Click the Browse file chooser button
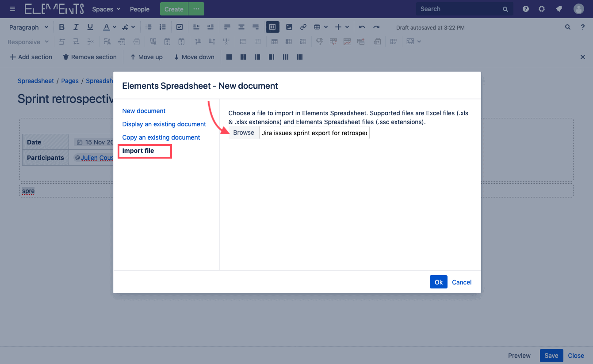 click(x=244, y=133)
